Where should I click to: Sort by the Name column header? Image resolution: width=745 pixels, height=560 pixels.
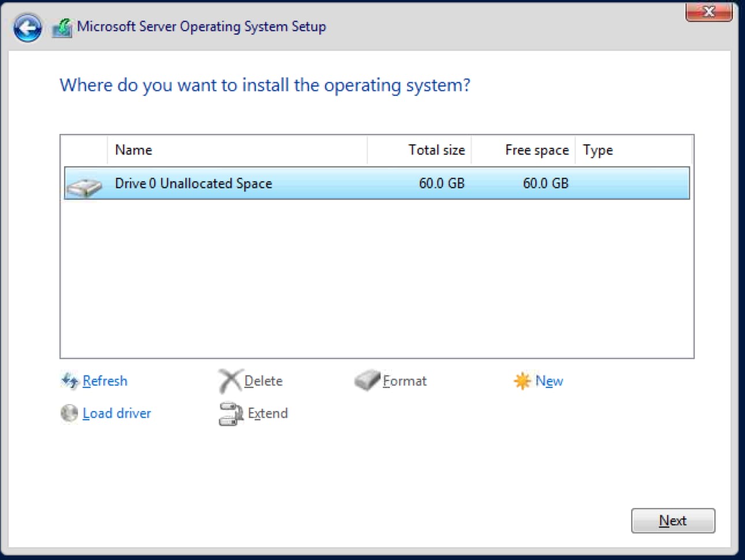(133, 150)
